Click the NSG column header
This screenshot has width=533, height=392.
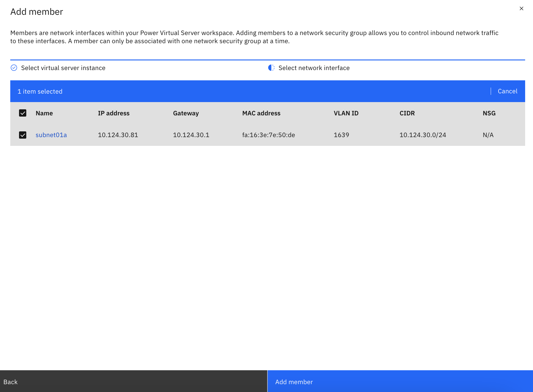pyautogui.click(x=489, y=113)
